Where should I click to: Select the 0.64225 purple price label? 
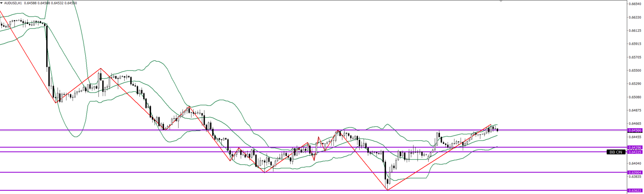[635, 152]
